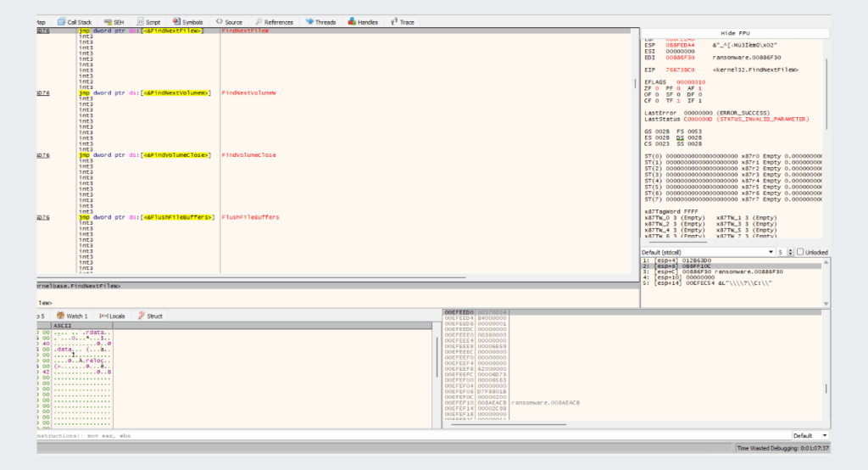Select the jmp FindVolumeClose instruction line
The image size is (868, 470).
(x=144, y=155)
